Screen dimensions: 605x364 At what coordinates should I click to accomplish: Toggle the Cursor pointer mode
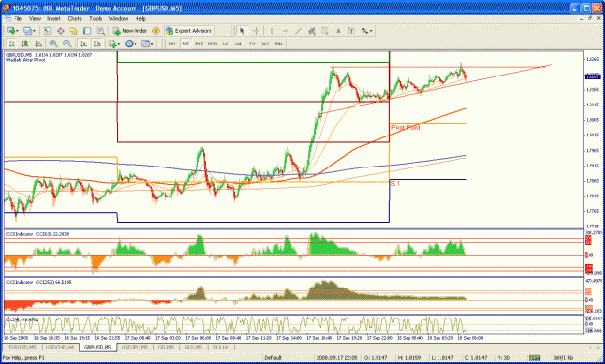click(242, 31)
